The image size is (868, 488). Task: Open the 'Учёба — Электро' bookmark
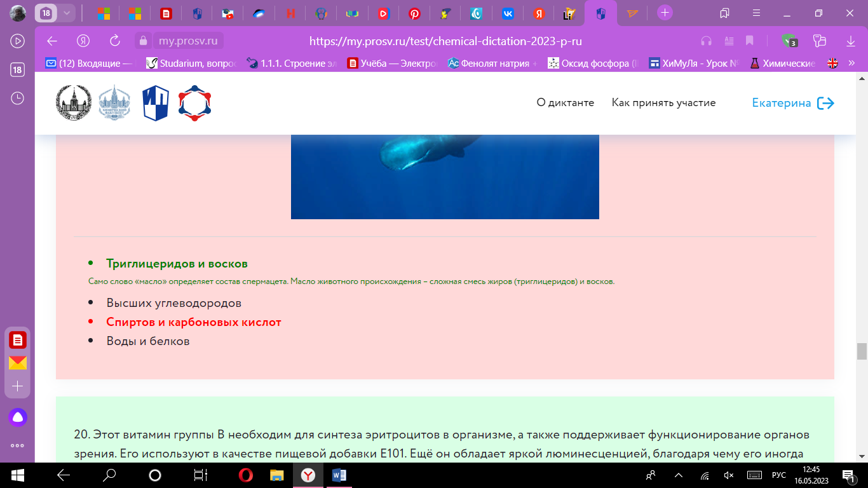392,64
